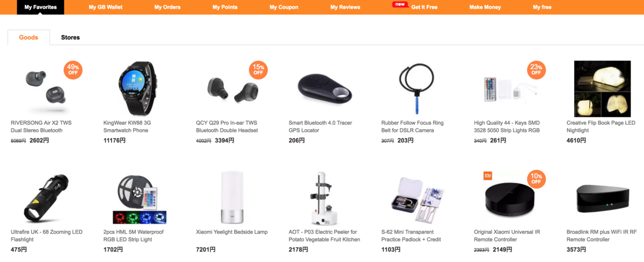Click the 10% OFF badge on Xiaomi IR controller
Viewport: 644px width, 262px height.
[536, 179]
